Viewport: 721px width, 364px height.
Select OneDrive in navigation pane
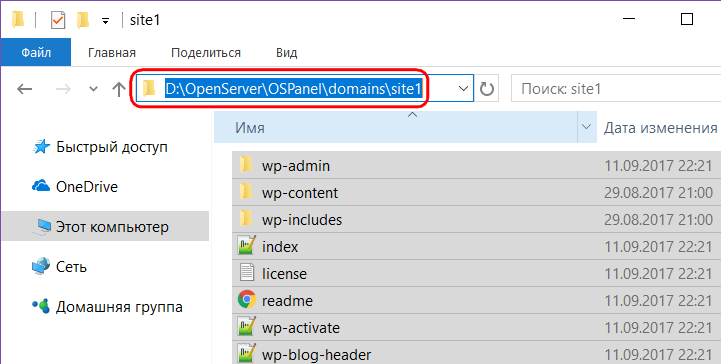(87, 187)
